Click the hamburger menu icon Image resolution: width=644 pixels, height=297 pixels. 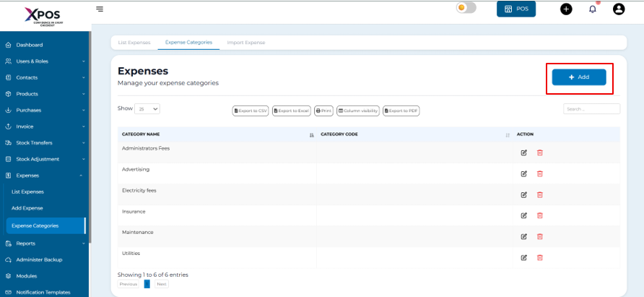(x=100, y=9)
